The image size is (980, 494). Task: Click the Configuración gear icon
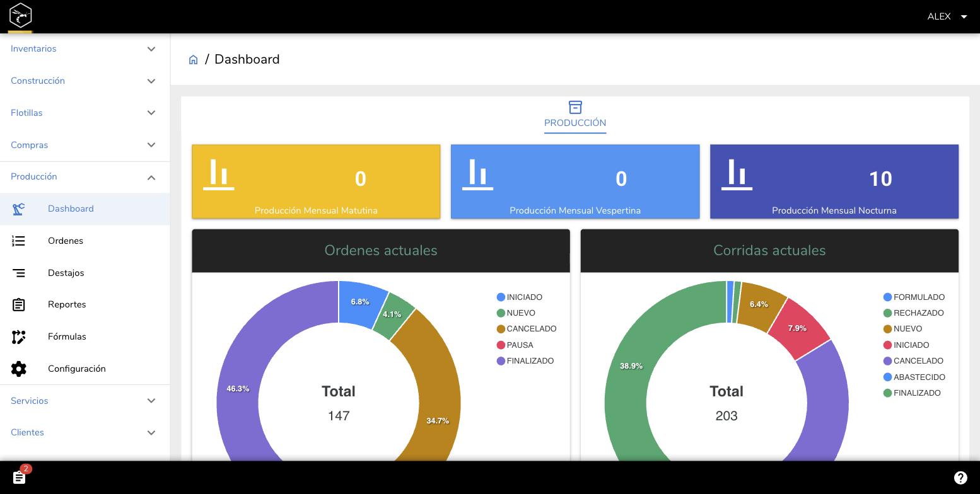[x=19, y=369]
